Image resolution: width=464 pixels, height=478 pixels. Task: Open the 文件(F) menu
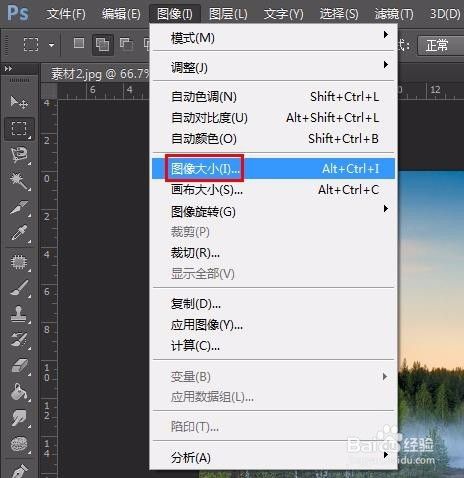point(66,14)
